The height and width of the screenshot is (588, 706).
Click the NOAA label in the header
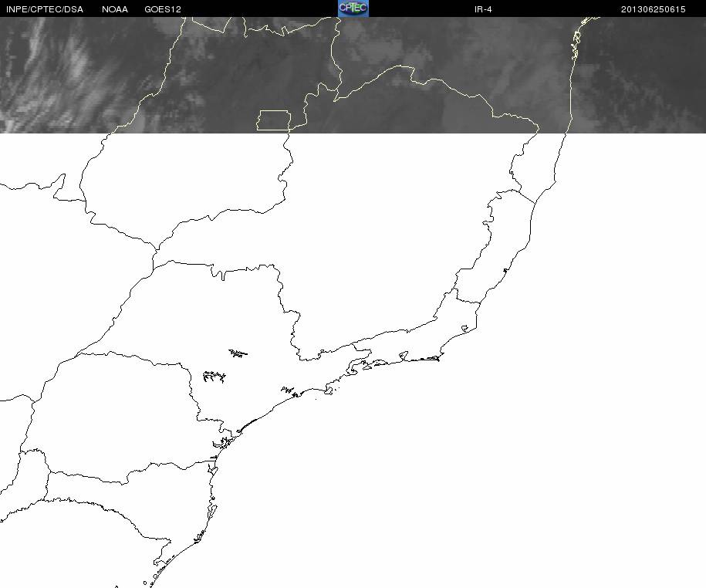[x=115, y=9]
